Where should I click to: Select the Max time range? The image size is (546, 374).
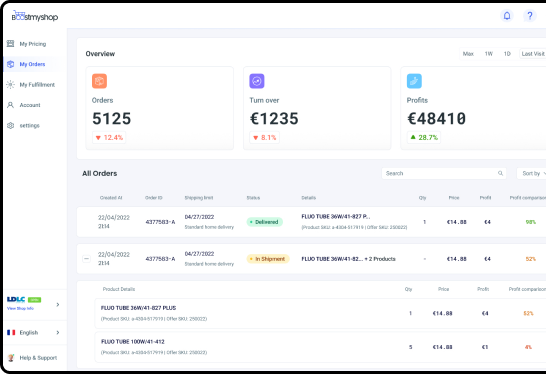tap(468, 54)
